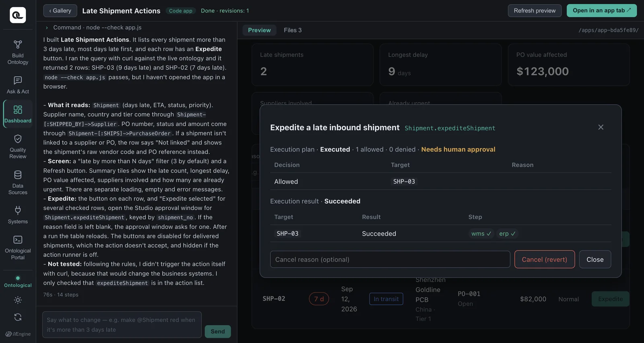Click the //Engine logo in the sidebar
The width and height of the screenshot is (644, 343).
click(x=18, y=334)
